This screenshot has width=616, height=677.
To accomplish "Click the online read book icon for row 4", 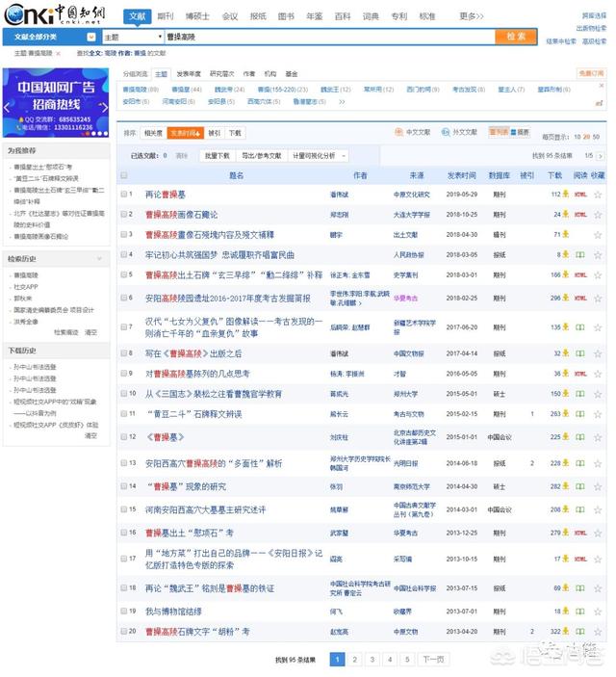I will (x=580, y=254).
